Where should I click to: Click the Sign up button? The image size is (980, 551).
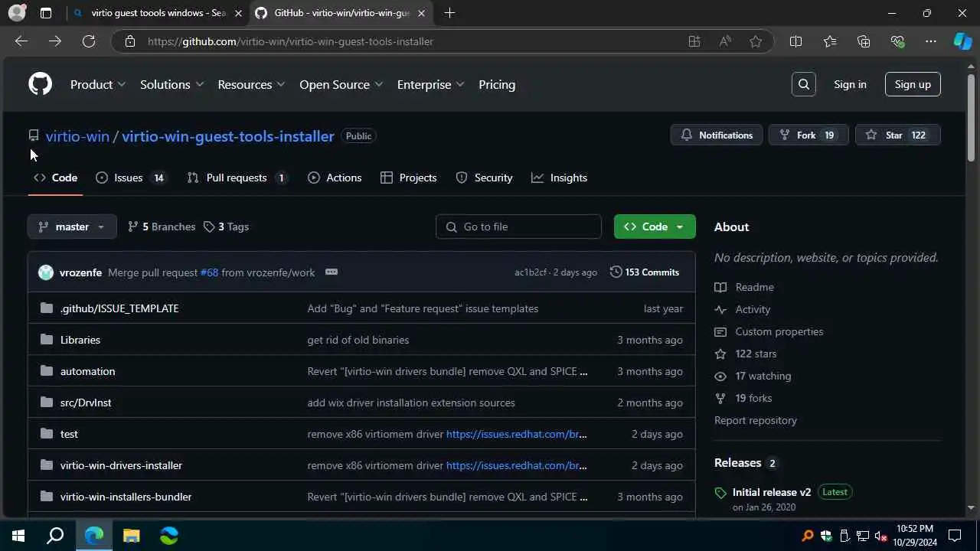tap(913, 84)
